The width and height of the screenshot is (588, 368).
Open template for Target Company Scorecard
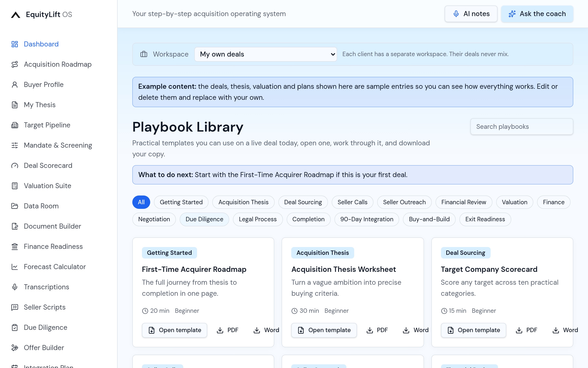pos(473,330)
